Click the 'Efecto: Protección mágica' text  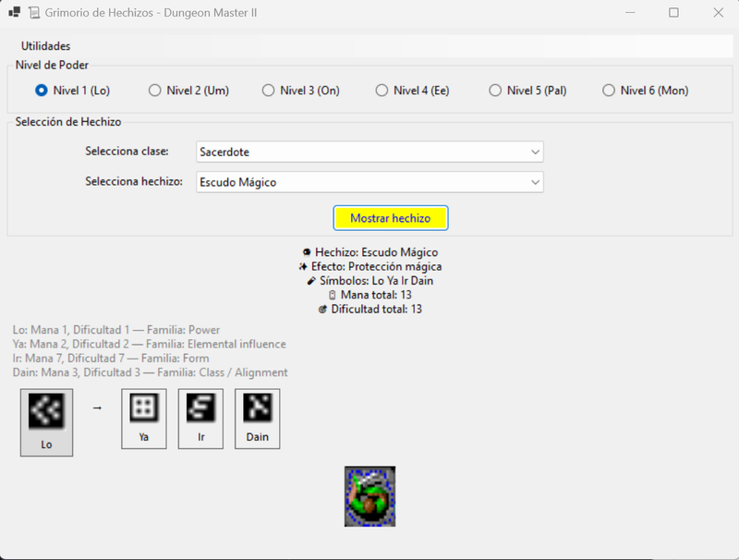click(377, 267)
